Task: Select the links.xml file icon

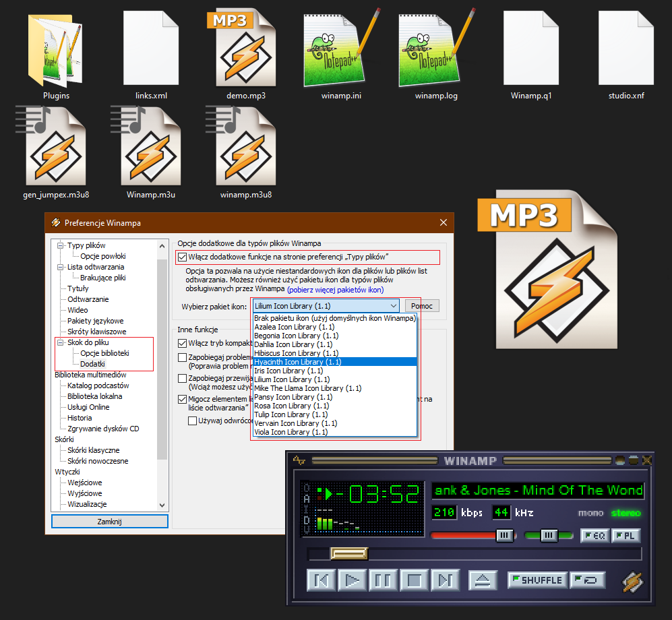Action: 151,48
